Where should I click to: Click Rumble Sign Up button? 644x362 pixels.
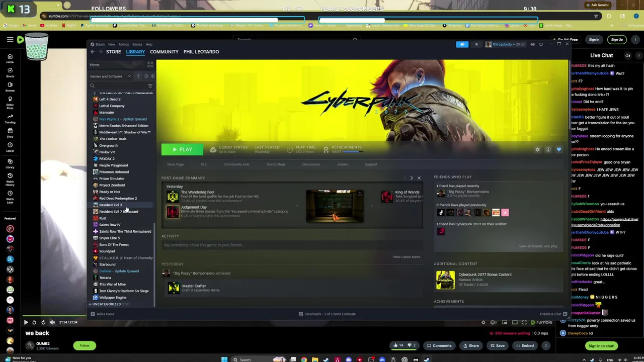click(617, 40)
